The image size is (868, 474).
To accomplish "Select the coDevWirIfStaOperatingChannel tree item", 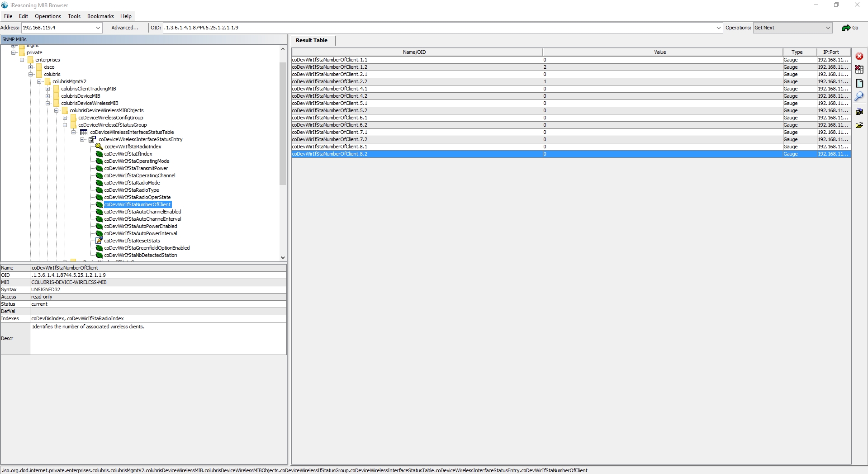I will click(x=139, y=175).
